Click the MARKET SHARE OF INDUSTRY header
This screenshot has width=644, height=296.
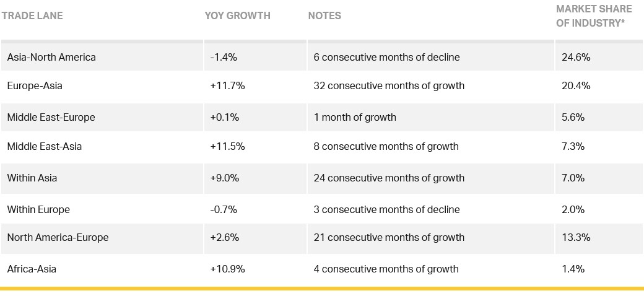pyautogui.click(x=594, y=16)
